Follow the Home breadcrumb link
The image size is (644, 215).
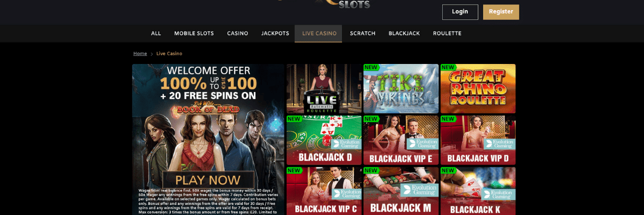point(140,54)
